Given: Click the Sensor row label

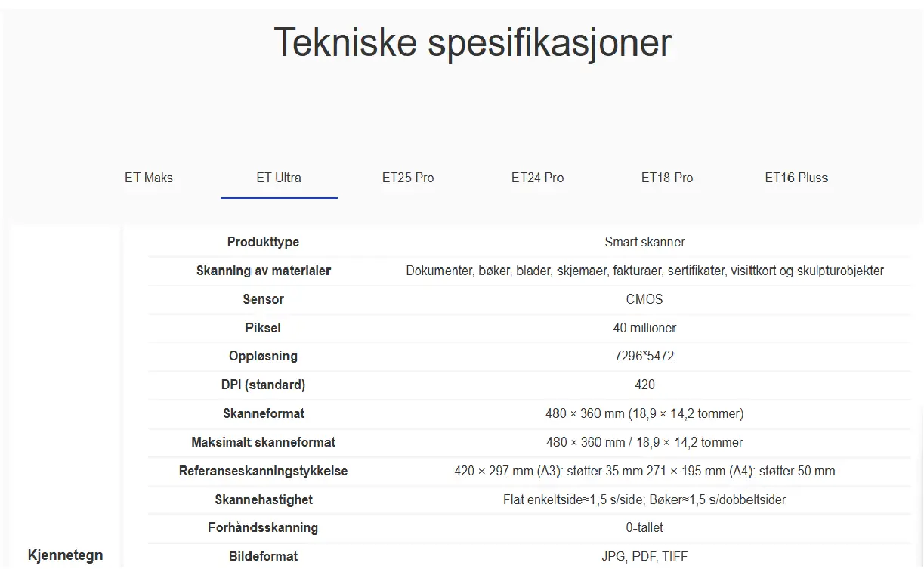Looking at the screenshot, I should [263, 299].
